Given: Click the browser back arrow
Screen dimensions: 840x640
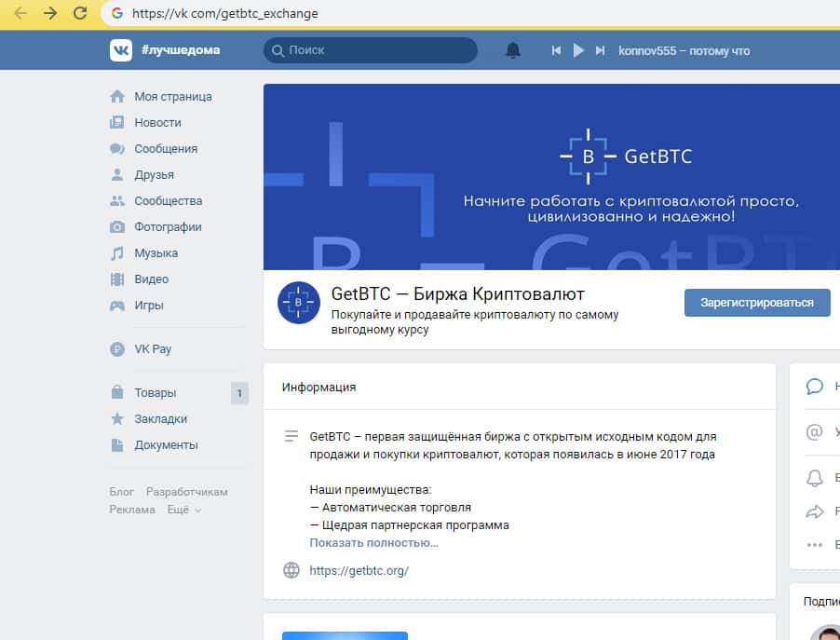Looking at the screenshot, I should click(x=20, y=13).
